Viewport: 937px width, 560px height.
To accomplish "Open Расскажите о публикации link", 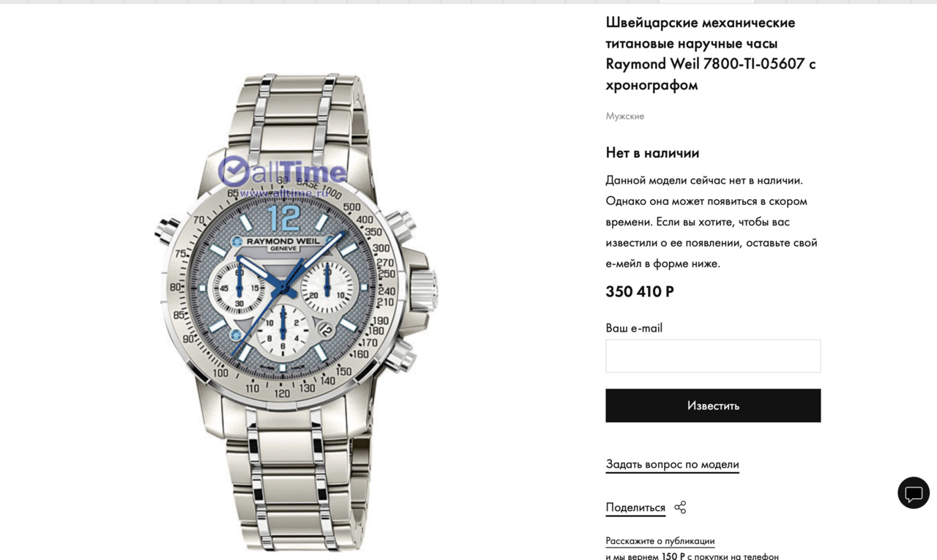I will (x=660, y=541).
